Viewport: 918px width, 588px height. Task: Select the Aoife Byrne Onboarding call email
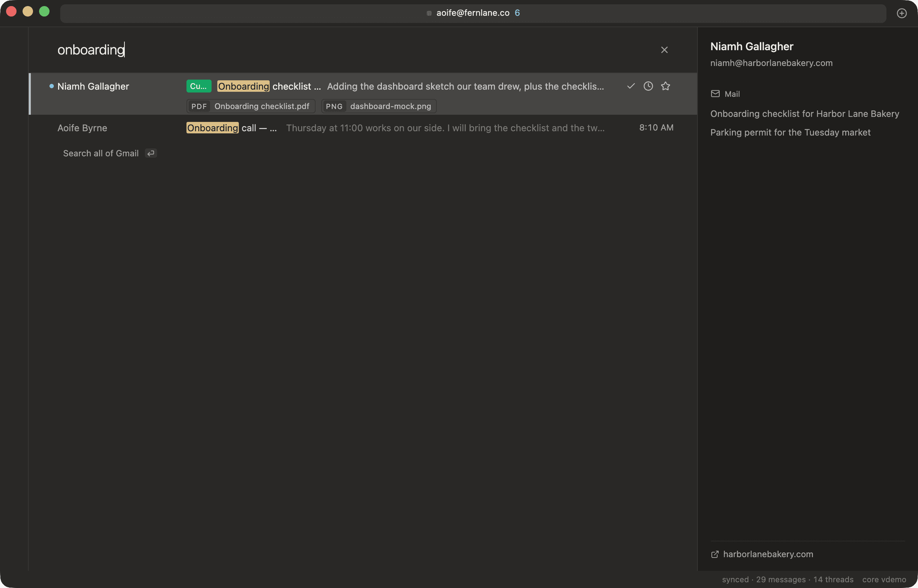pyautogui.click(x=363, y=128)
